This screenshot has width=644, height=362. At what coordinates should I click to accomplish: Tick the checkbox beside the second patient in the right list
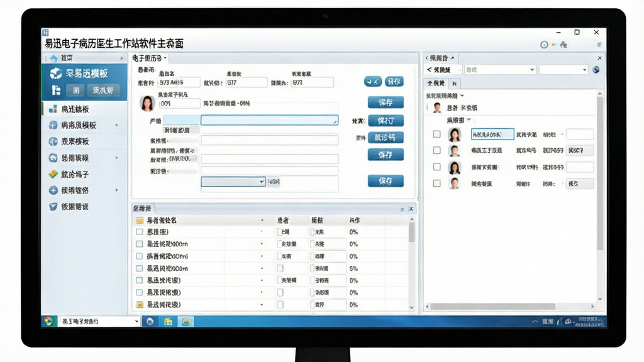tap(437, 151)
